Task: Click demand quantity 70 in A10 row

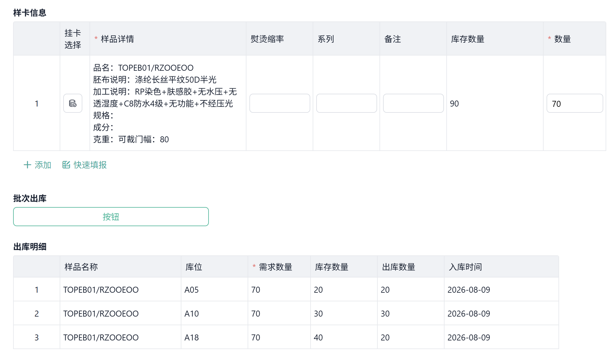Action: coord(256,314)
